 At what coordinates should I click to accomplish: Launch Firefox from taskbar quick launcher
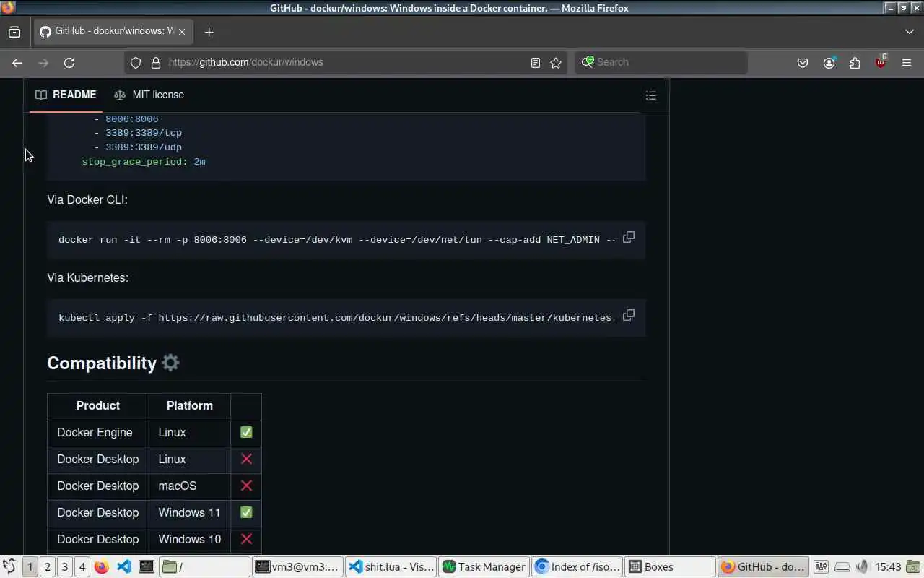(102, 567)
